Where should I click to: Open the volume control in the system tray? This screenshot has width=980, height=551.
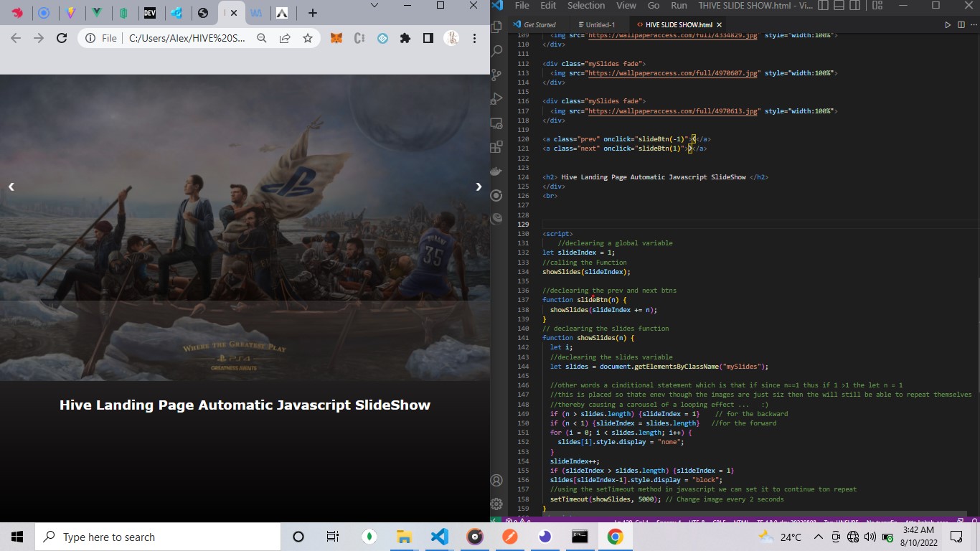click(870, 537)
